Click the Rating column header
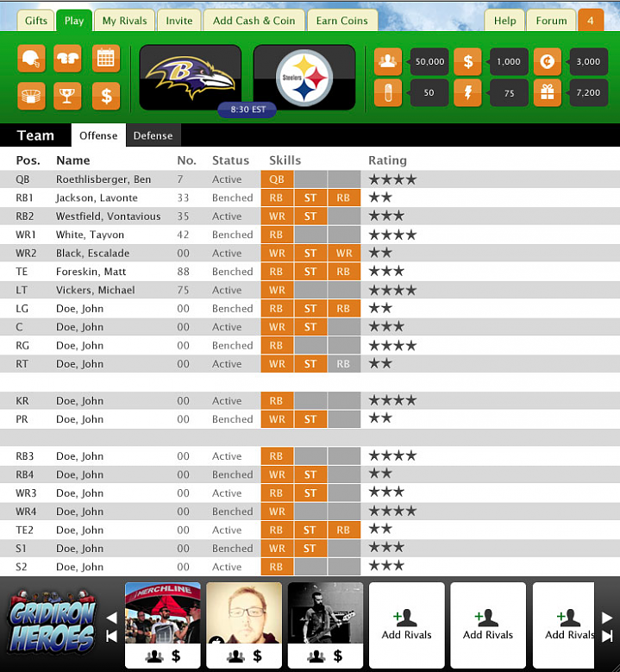Screen dimensions: 620x672 click(387, 160)
